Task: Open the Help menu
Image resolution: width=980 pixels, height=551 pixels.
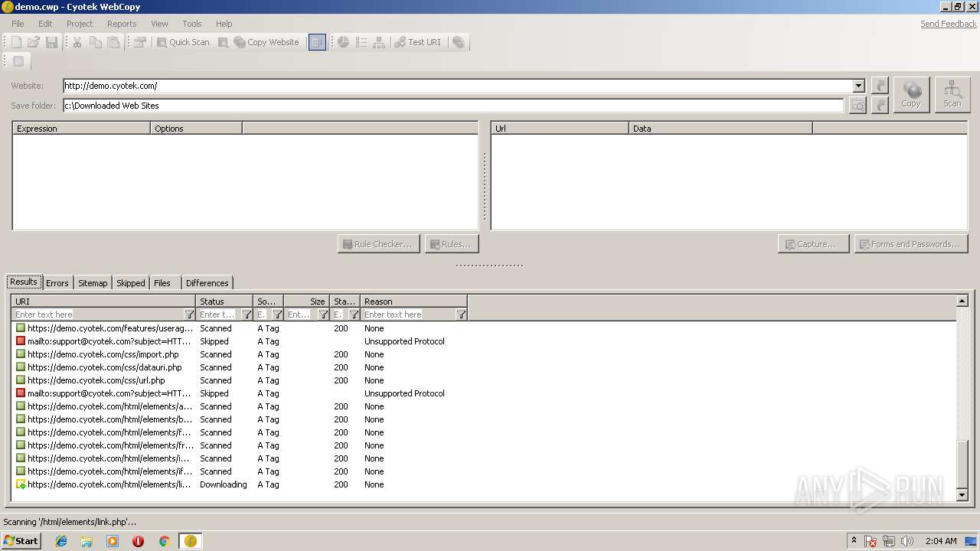Action: (x=224, y=24)
